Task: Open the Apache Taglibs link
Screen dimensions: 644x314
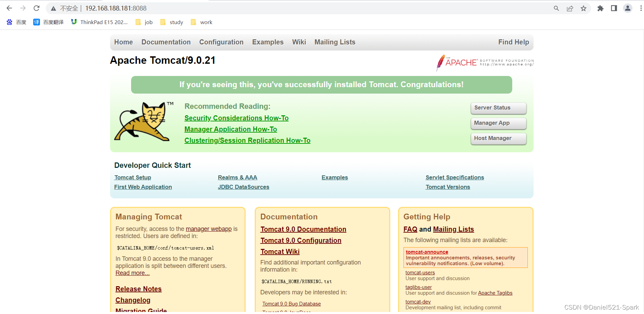Action: [495, 293]
